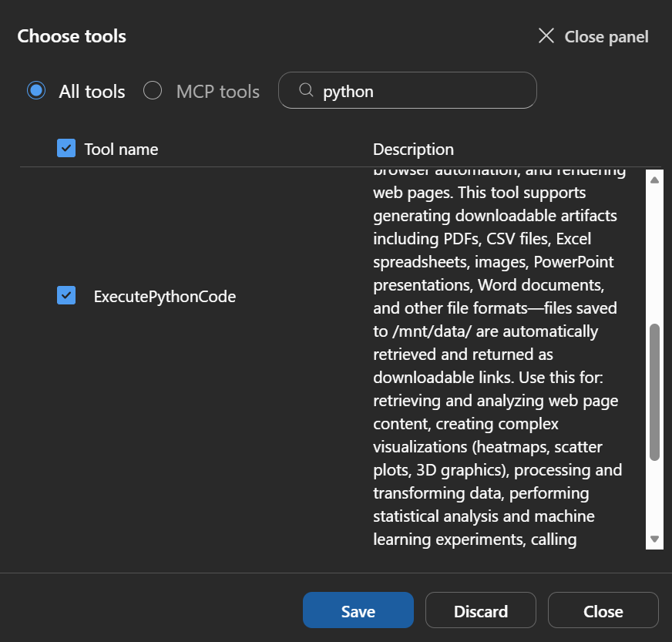The width and height of the screenshot is (672, 642).
Task: Click the magnifier icon in the search box
Action: tap(306, 91)
